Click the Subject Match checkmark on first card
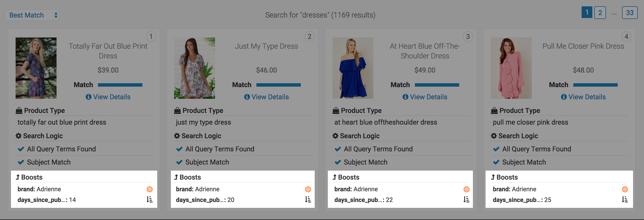 pos(21,162)
